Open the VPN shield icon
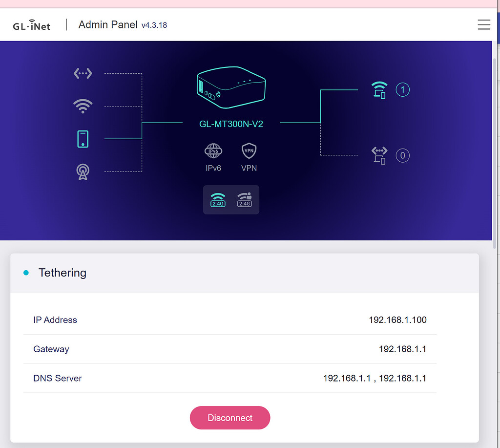 click(249, 151)
